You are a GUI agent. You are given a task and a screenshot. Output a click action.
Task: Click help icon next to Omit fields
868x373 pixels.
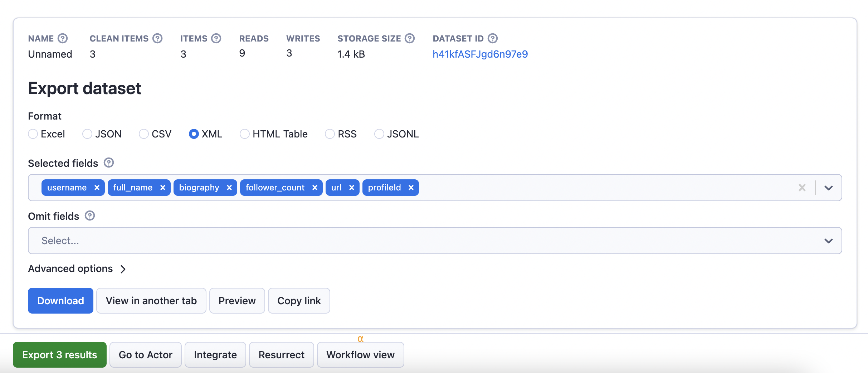(90, 216)
